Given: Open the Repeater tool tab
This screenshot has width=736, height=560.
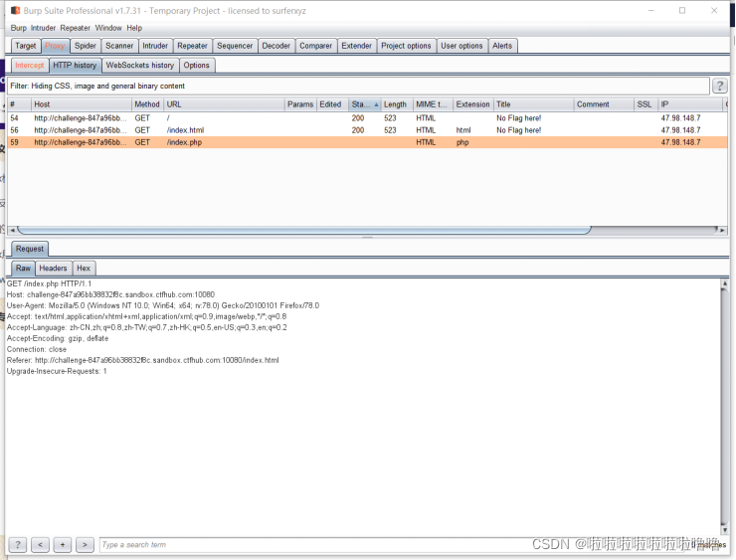Looking at the screenshot, I should [x=192, y=46].
